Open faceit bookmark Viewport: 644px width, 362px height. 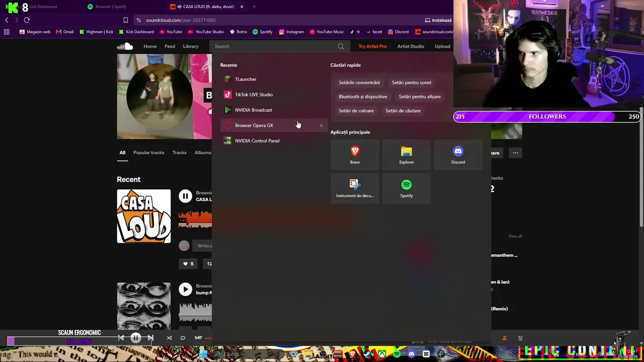pyautogui.click(x=373, y=32)
